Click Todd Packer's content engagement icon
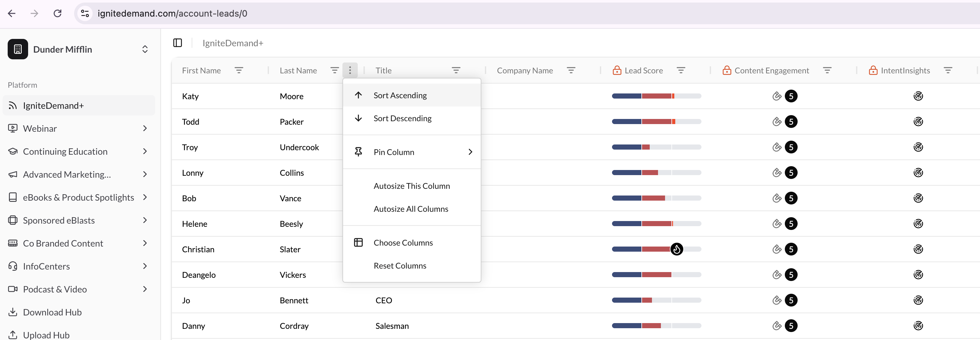This screenshot has height=340, width=980. tap(777, 122)
